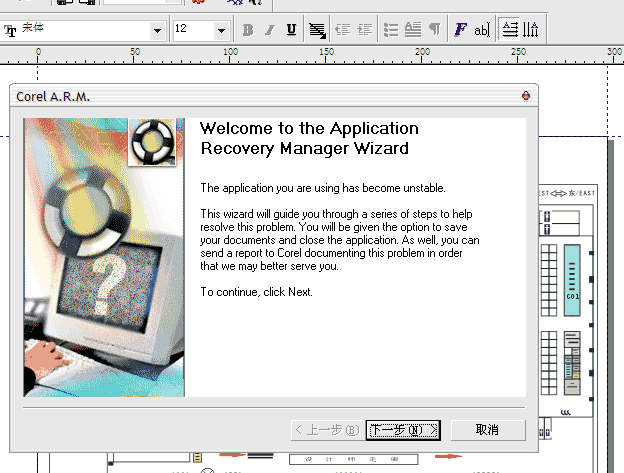This screenshot has width=624, height=473.
Task: Click the 200 mark on the ruler
Action: click(422, 52)
